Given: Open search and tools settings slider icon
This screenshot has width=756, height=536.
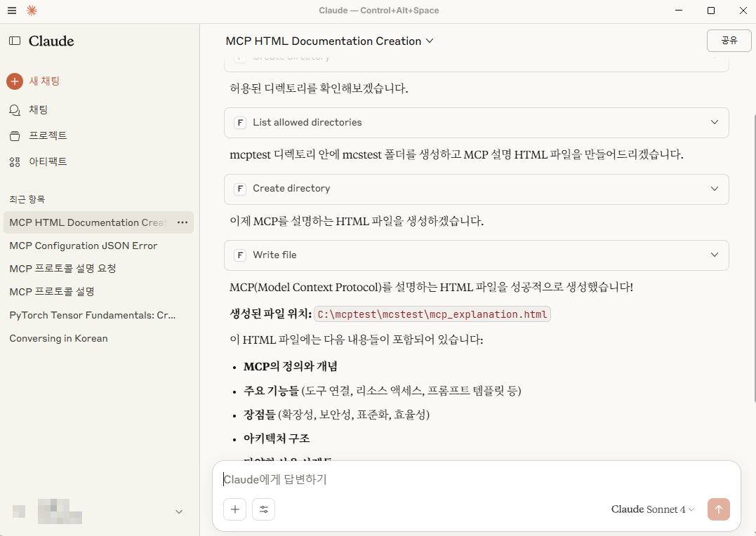Looking at the screenshot, I should coord(264,509).
